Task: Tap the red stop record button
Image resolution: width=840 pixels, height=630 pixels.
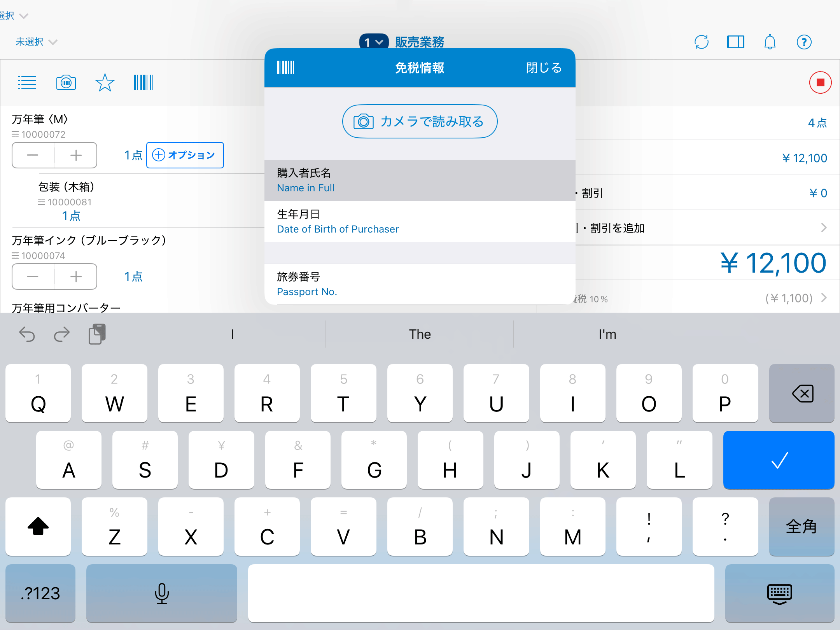Action: [x=820, y=82]
